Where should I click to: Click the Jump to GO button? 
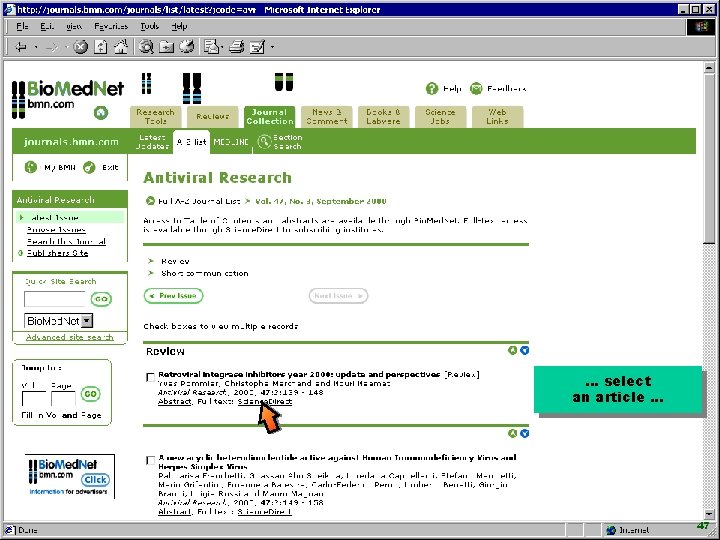tap(90, 394)
